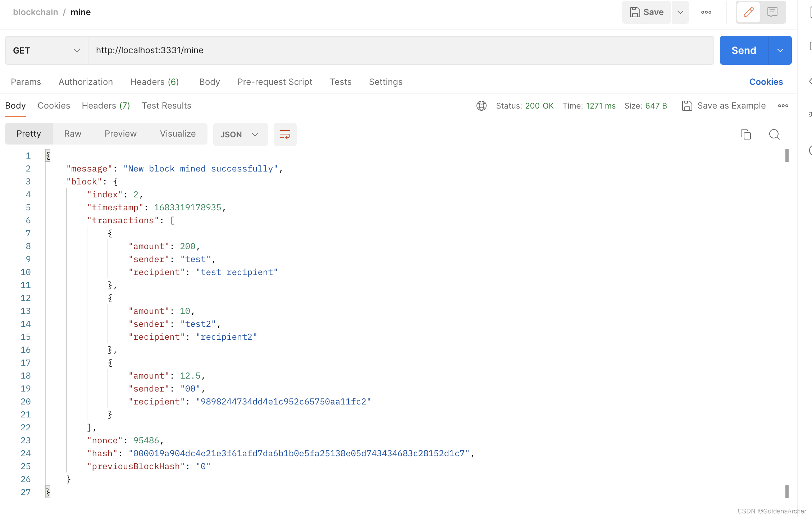This screenshot has width=812, height=517.
Task: Expand the Send button dropdown arrow
Action: pos(780,50)
